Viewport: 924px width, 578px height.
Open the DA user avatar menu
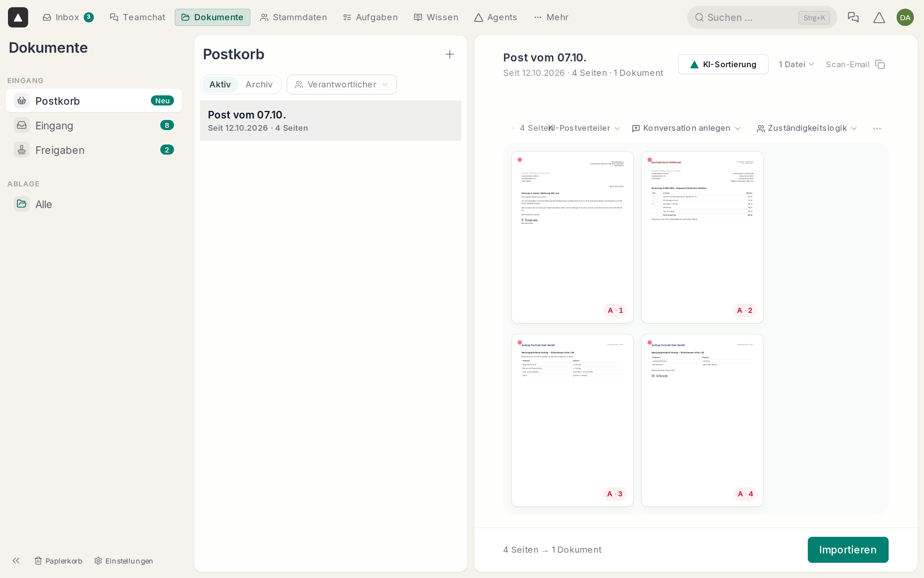(x=905, y=17)
